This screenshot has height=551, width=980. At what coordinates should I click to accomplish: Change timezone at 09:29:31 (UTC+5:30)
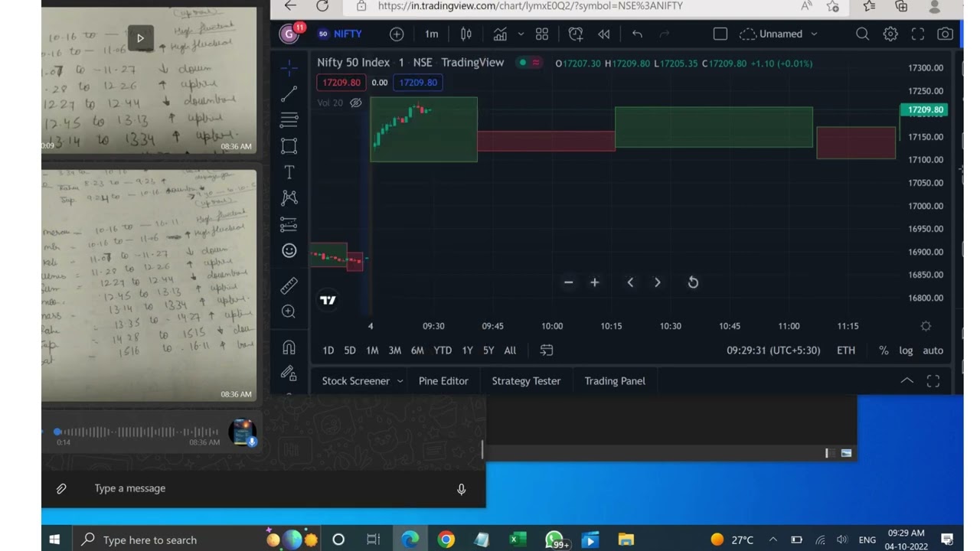click(773, 350)
